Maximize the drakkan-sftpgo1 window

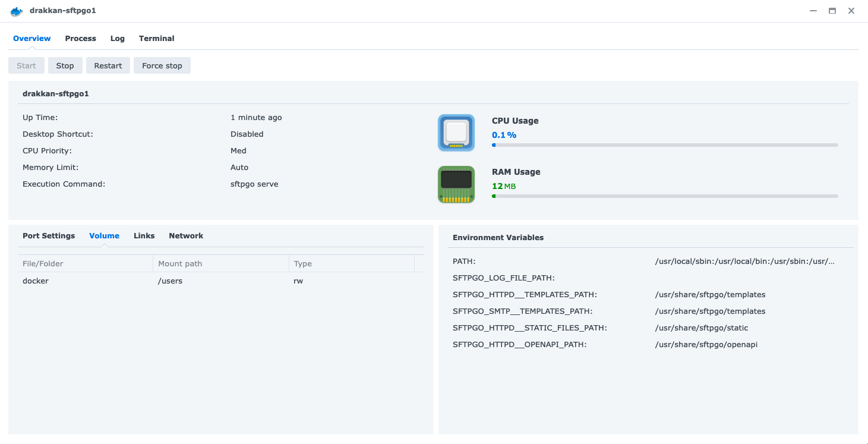(832, 11)
